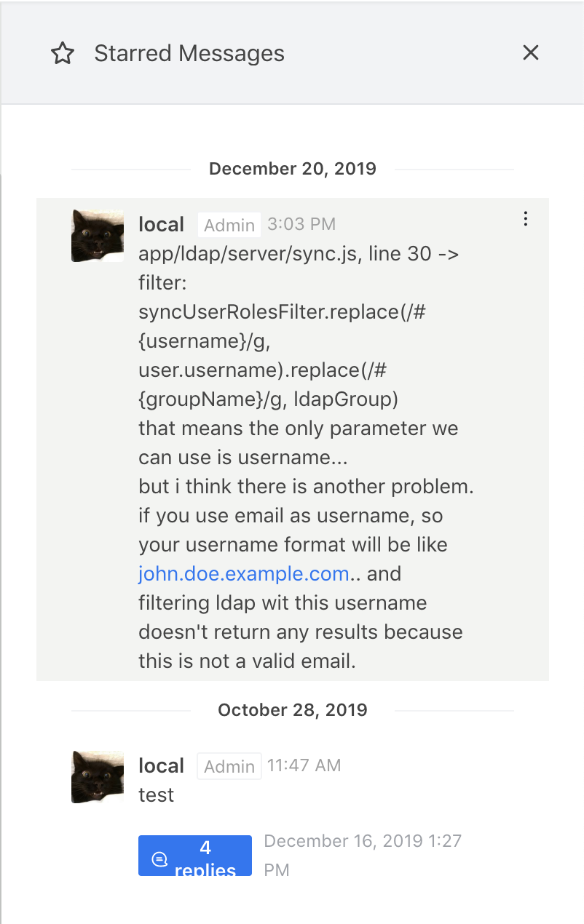Click the October 28, 2019 date divider
Image resolution: width=584 pixels, height=924 pixels.
click(x=293, y=710)
